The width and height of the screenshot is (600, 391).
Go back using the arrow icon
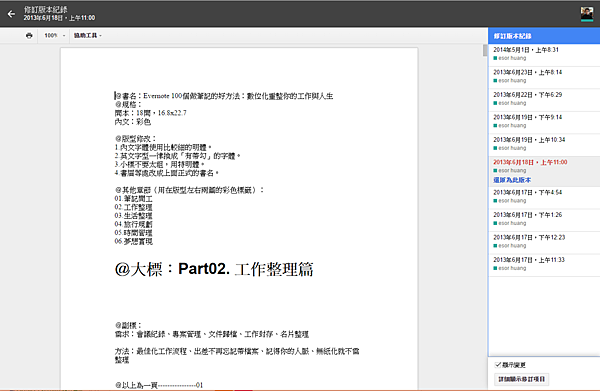(11, 14)
